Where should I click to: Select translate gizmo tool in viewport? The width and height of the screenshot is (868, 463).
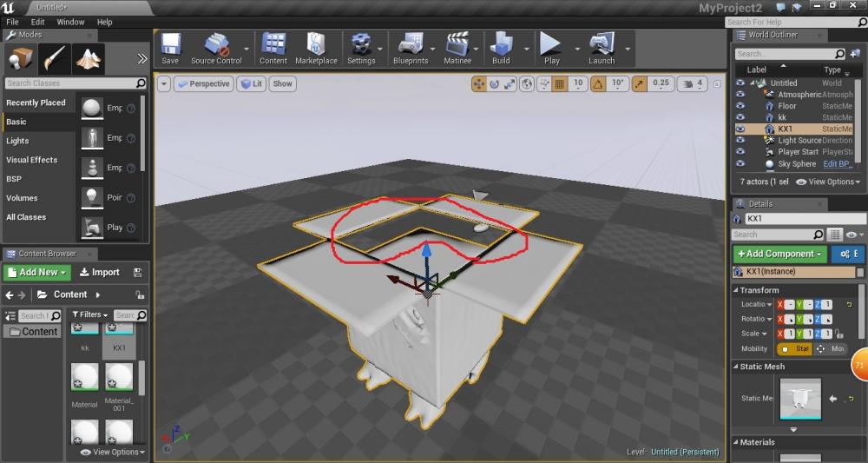478,84
